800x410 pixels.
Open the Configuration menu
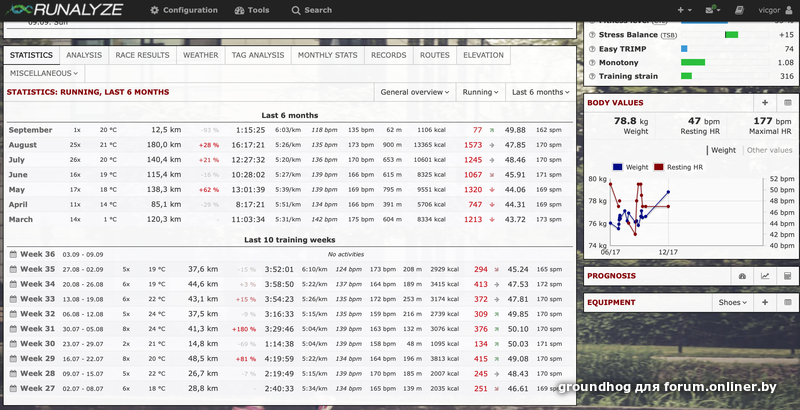coord(184,10)
